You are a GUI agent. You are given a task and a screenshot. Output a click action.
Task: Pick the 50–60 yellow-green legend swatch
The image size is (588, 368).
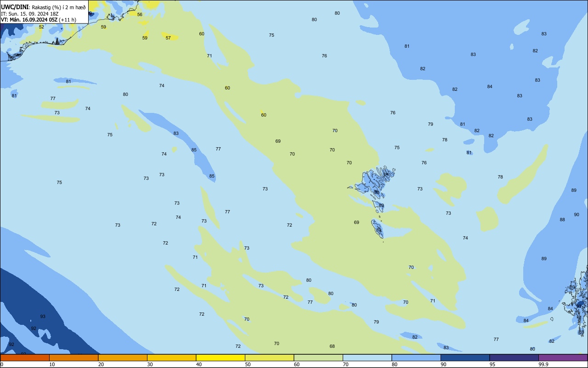click(269, 357)
